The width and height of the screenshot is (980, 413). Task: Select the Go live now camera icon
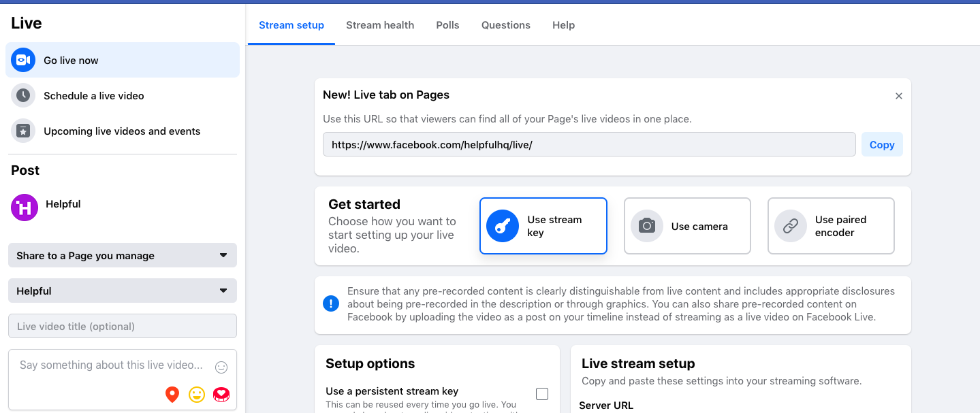coord(22,60)
